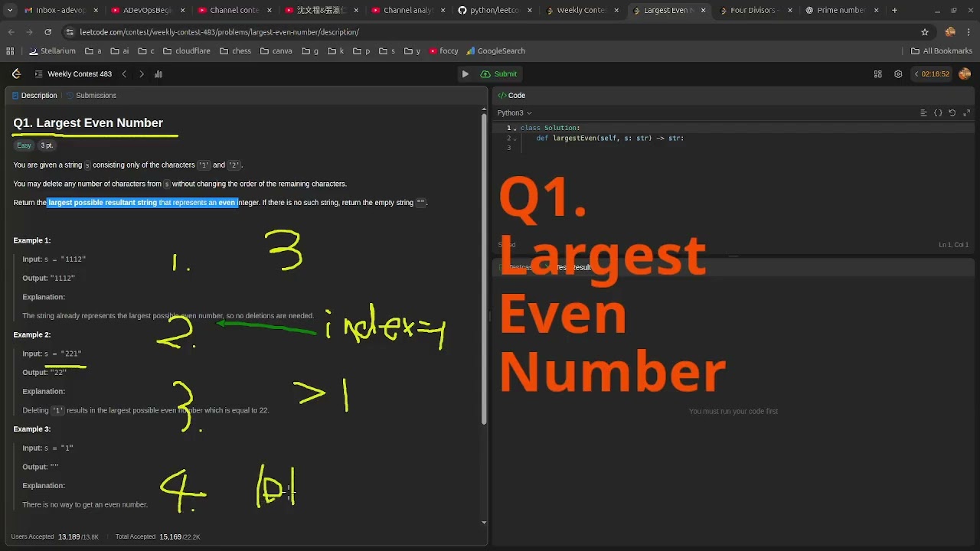Click the address bar URL
Screen dimensions: 980x551
click(x=219, y=32)
